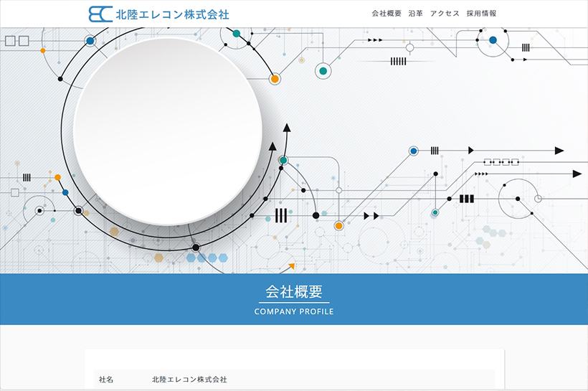The image size is (588, 391).
Task: Click the COMPANY PROFILE subtitle text
Action: click(294, 312)
